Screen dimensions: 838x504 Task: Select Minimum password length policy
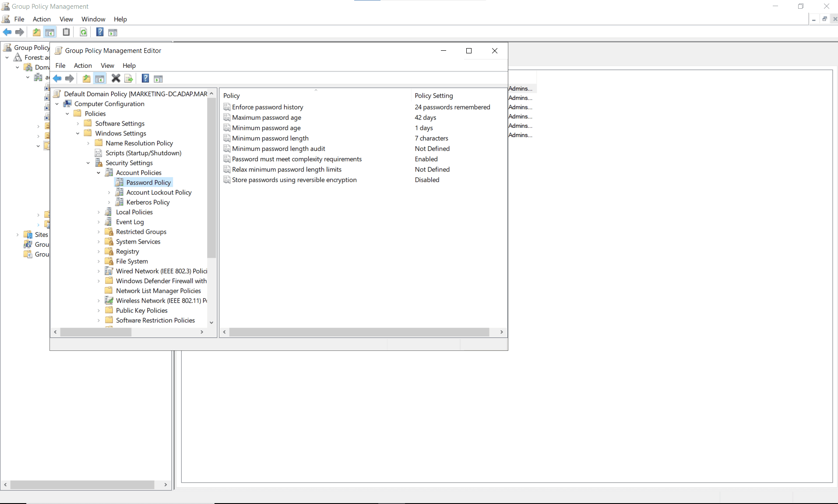[x=270, y=138]
